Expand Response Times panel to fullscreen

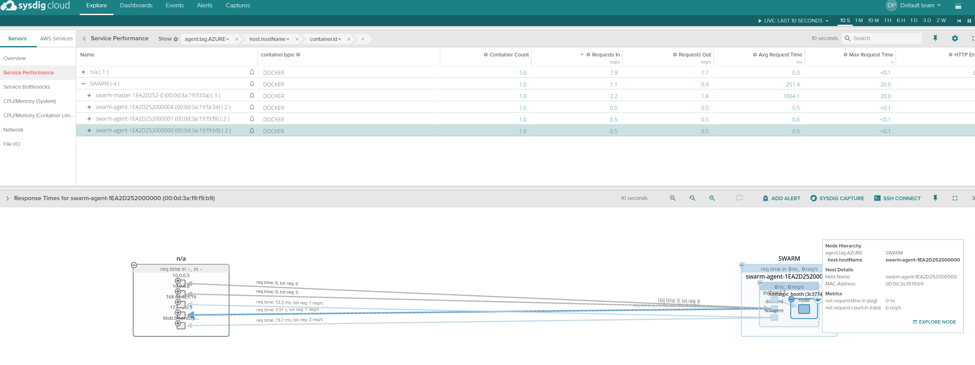tap(954, 198)
